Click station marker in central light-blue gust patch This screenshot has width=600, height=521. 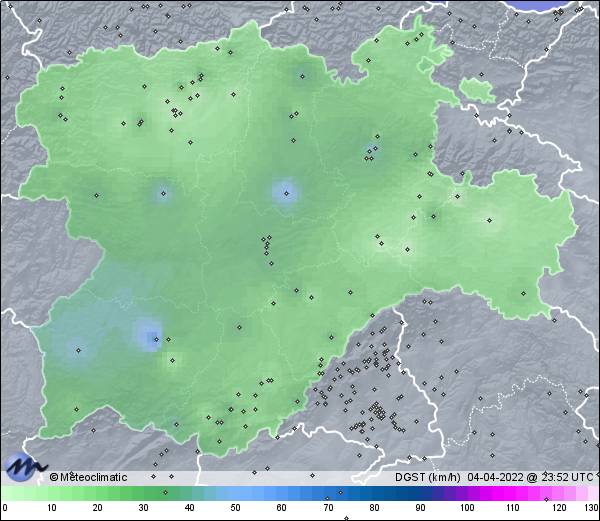click(286, 194)
